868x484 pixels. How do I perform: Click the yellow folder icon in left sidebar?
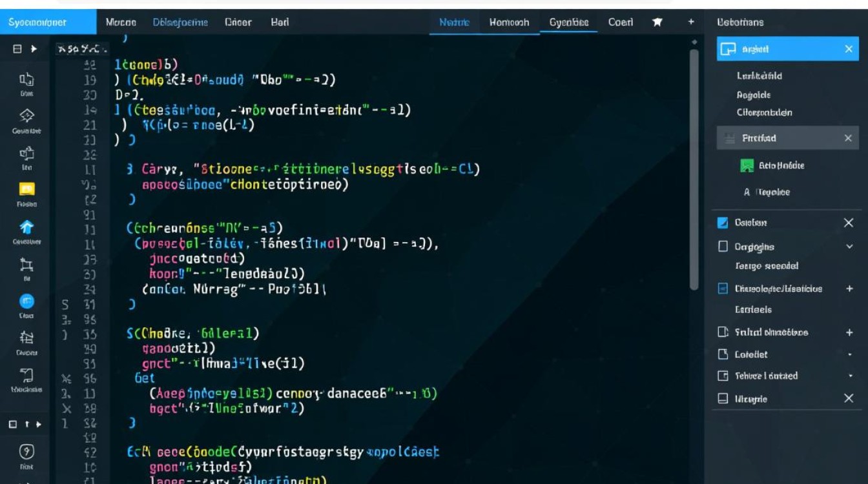[26, 189]
